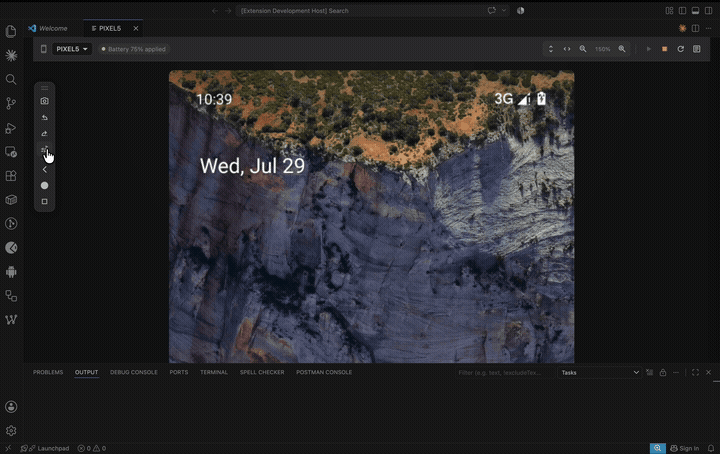
Task: Open the Extensions view in activity bar
Action: 11,176
